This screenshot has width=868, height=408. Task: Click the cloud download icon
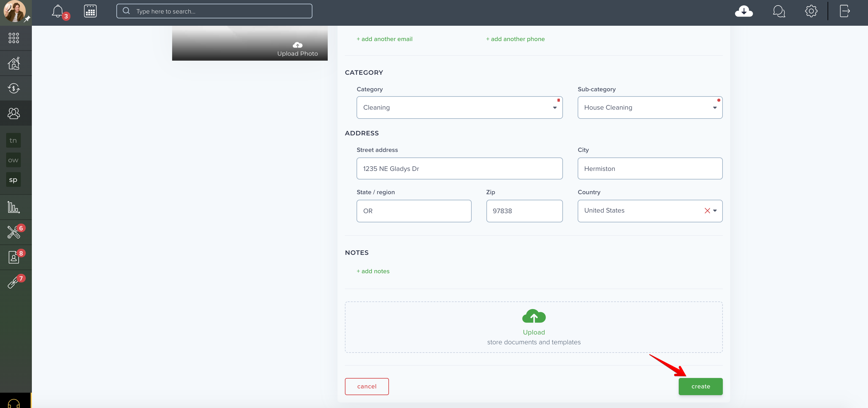coord(744,11)
